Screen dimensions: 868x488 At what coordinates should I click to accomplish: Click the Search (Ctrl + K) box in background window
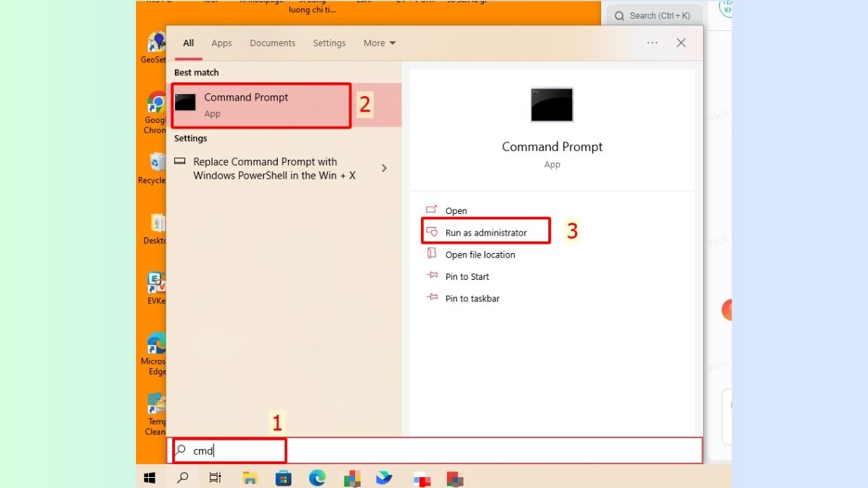654,15
